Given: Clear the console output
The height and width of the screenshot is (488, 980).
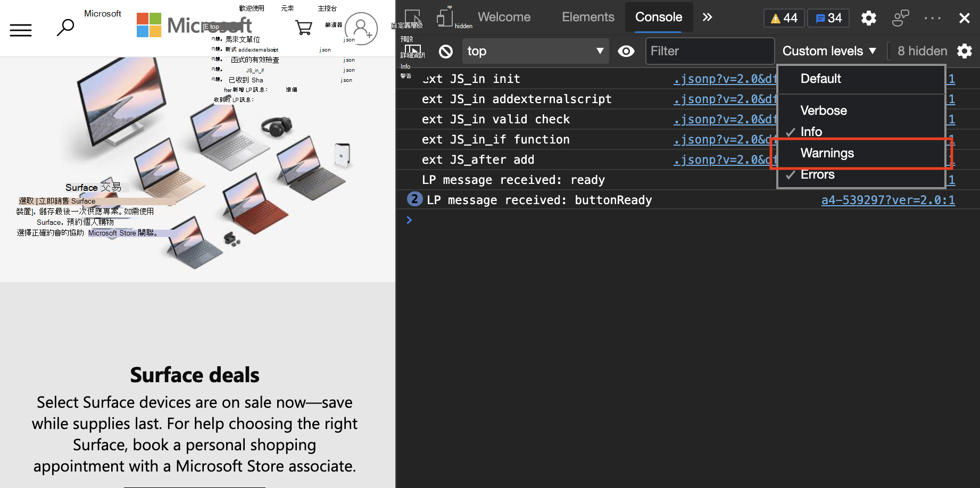Looking at the screenshot, I should click(446, 51).
